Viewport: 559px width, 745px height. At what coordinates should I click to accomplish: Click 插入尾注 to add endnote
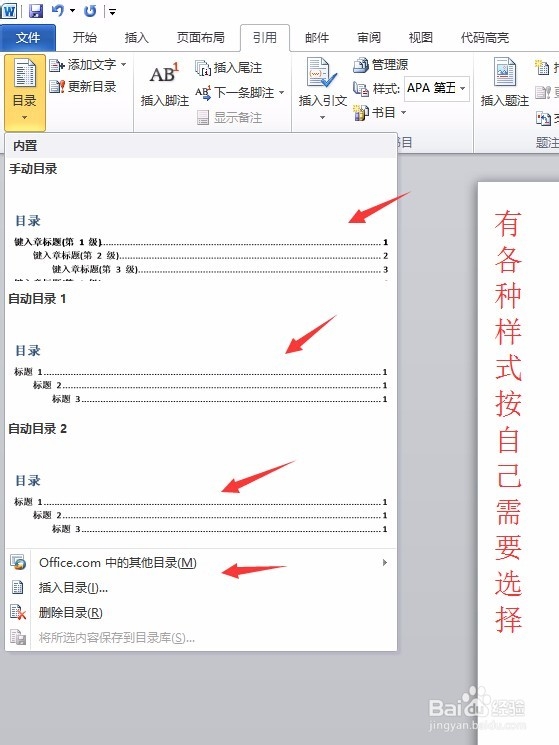[228, 68]
